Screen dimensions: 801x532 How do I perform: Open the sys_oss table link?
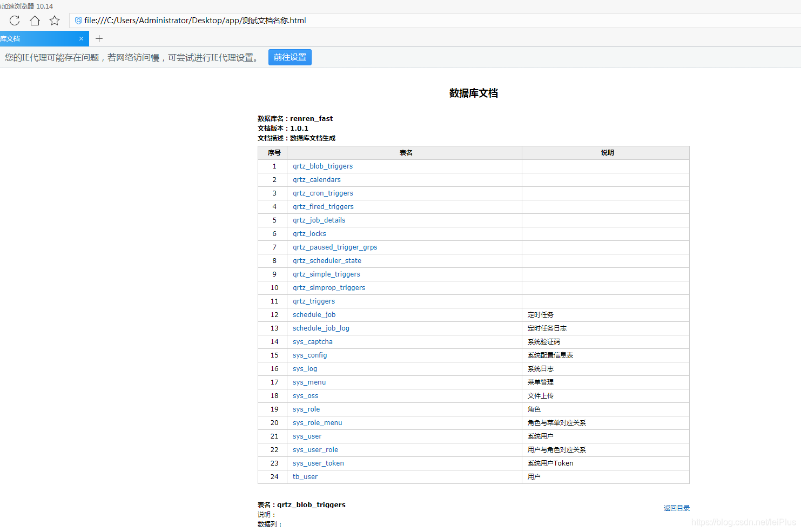tap(305, 396)
